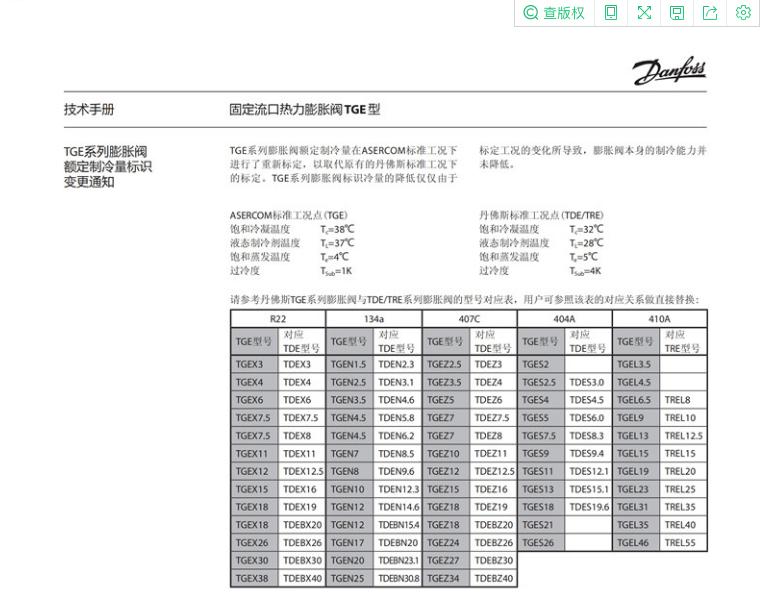Viewport: 770px width, 605px height.
Task: Click the TL=37℃ value
Action: [x=337, y=243]
